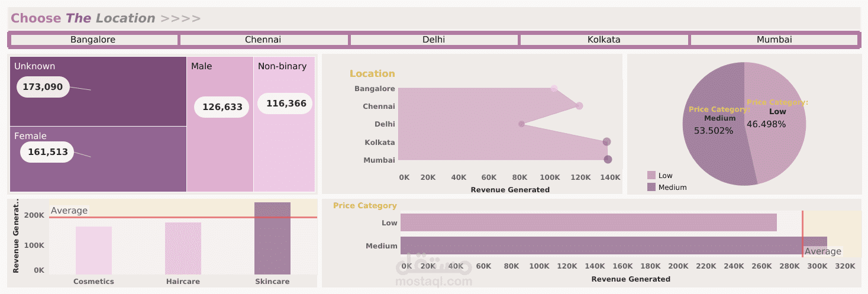Viewport: 868px width, 294px height.
Task: Click the Average label in Price Category chart
Action: click(x=823, y=251)
